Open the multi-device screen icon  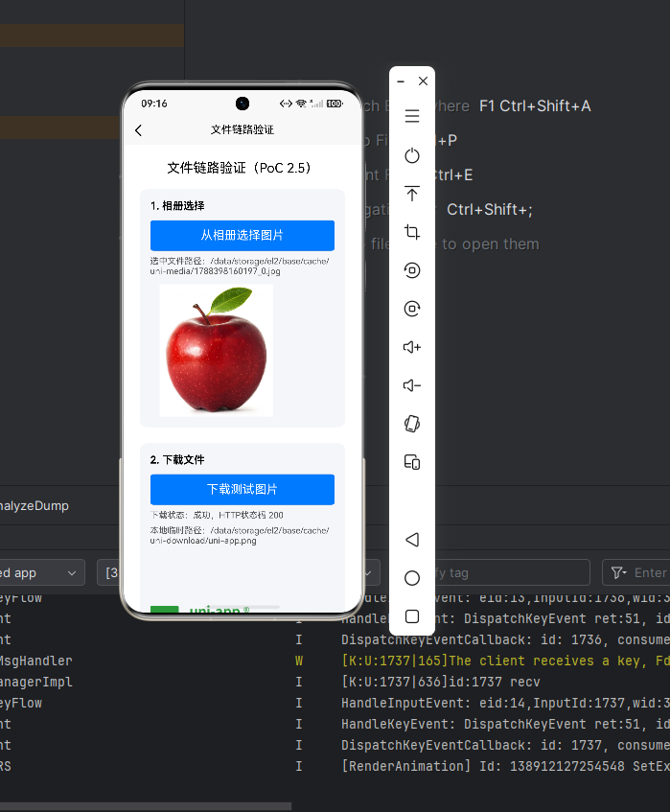pyautogui.click(x=411, y=462)
